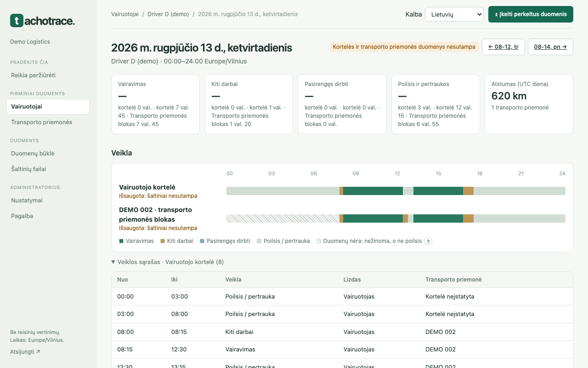Click the green Vairavimas legend swatch
The image size is (588, 368).
tap(121, 241)
